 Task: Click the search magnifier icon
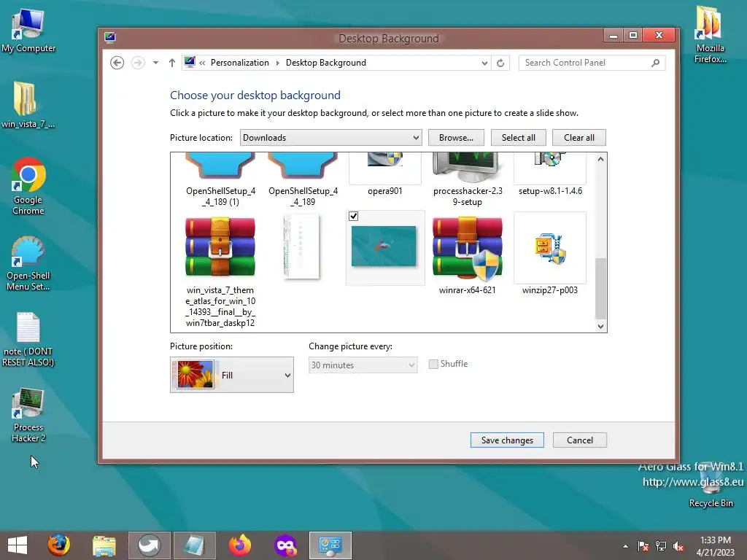pos(656,63)
